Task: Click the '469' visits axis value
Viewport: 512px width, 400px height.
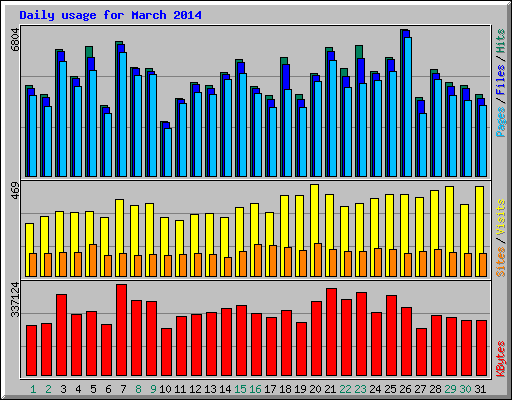Action: click(x=15, y=190)
